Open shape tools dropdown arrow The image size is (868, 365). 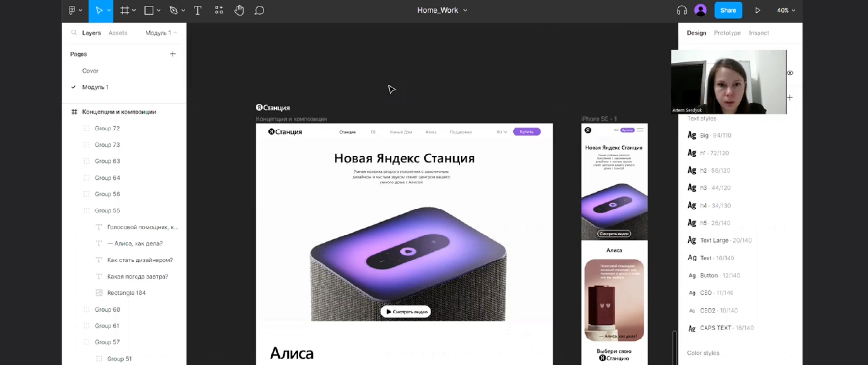pos(158,10)
